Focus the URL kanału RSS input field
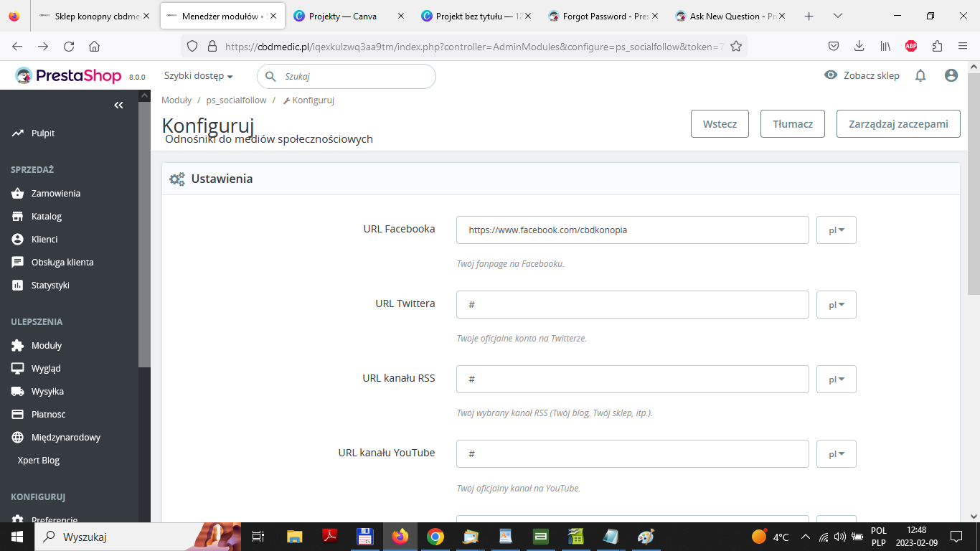Viewport: 980px width, 551px height. 633,379
